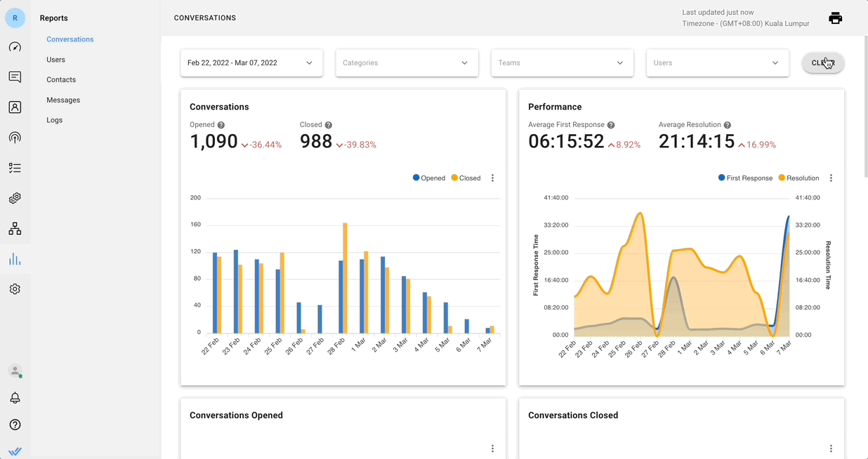This screenshot has height=459, width=868.
Task: Open the Help question mark icon
Action: click(15, 425)
